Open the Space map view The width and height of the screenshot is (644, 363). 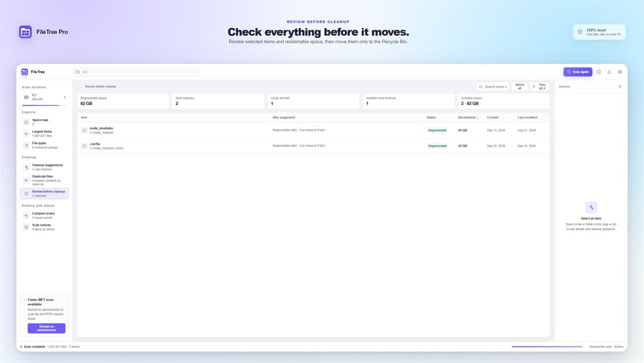click(44, 122)
